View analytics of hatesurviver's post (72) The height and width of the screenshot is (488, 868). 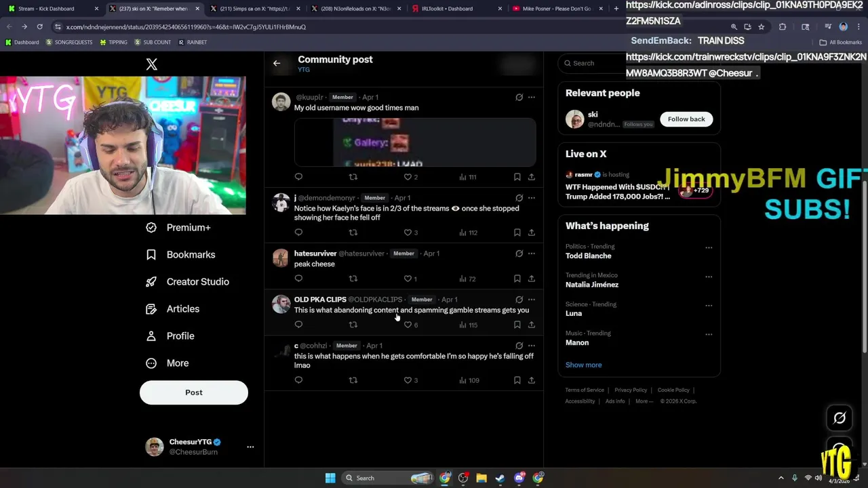click(x=468, y=279)
